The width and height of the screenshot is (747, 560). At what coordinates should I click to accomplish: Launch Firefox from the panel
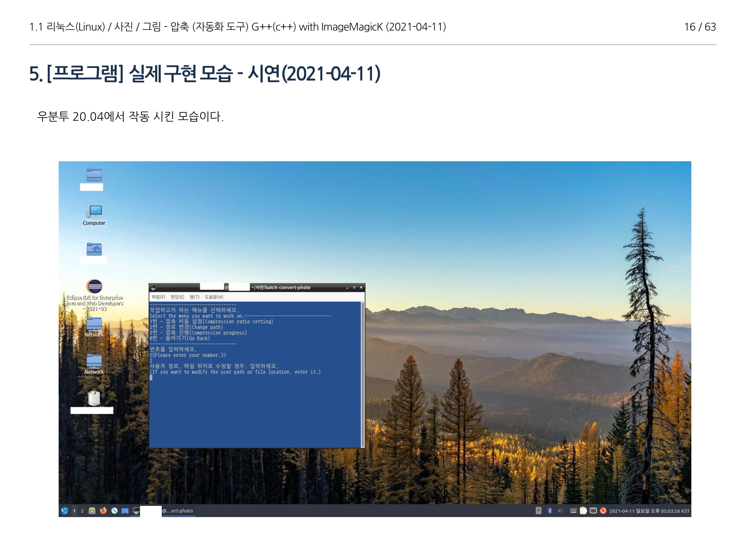tap(103, 511)
